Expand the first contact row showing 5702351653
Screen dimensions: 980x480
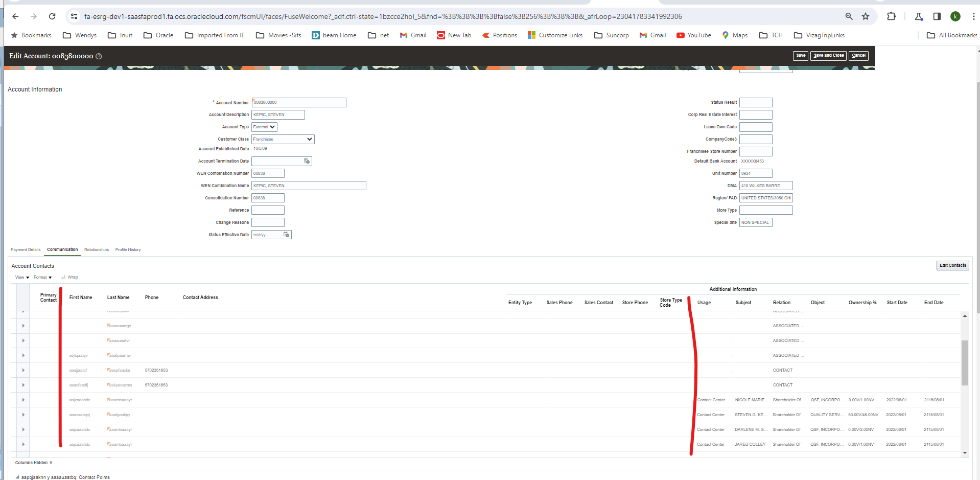(x=24, y=370)
